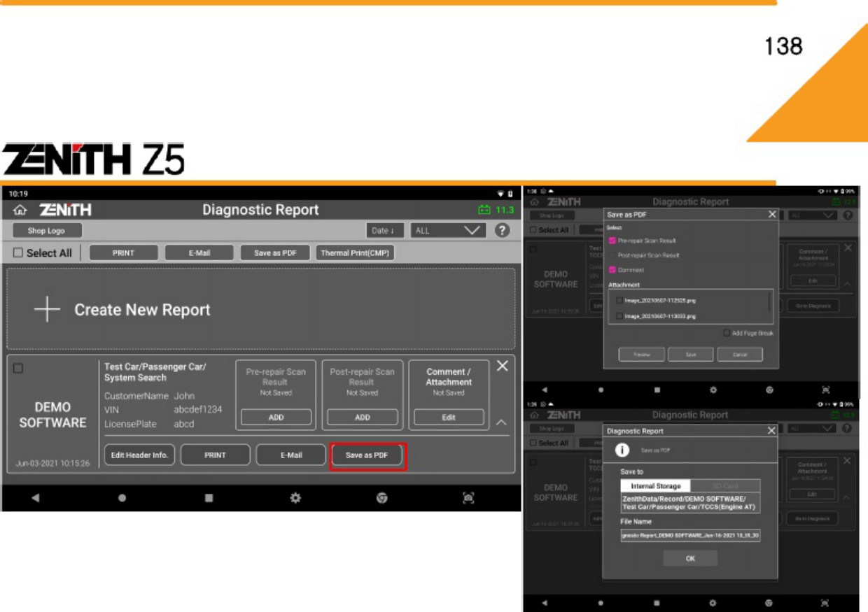Open the ALL filter dropdown in main screen
Image resolution: width=868 pixels, height=612 pixels.
pyautogui.click(x=448, y=230)
